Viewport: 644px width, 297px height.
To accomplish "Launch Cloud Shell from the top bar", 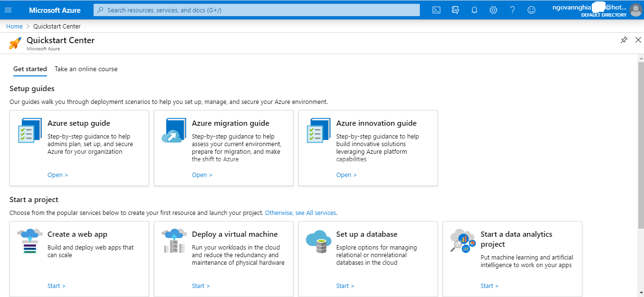I will tap(436, 10).
